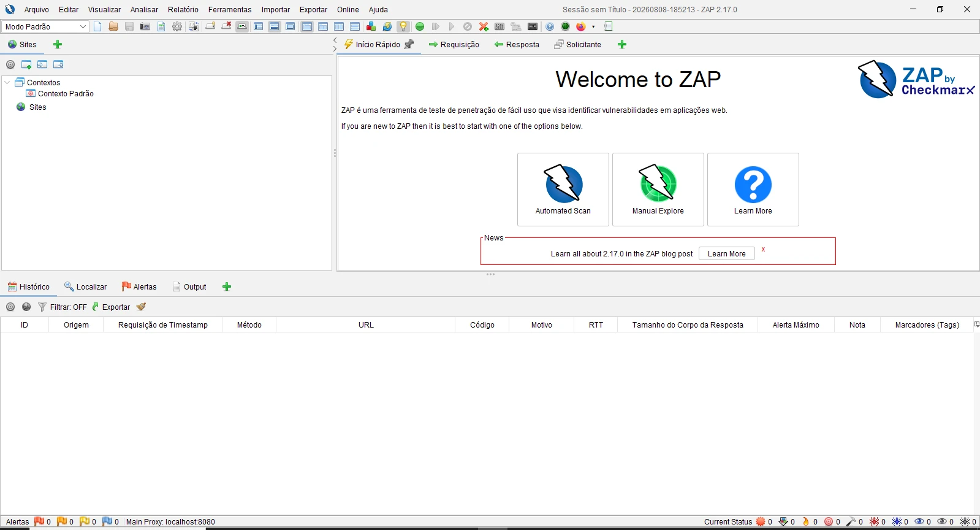980x530 pixels.
Task: Open the Editar menu
Action: coord(69,10)
